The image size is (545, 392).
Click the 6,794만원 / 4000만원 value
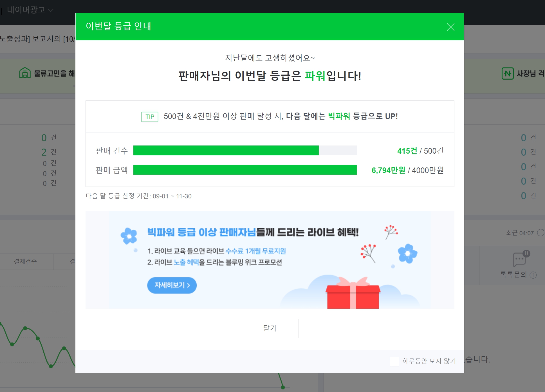(x=407, y=170)
